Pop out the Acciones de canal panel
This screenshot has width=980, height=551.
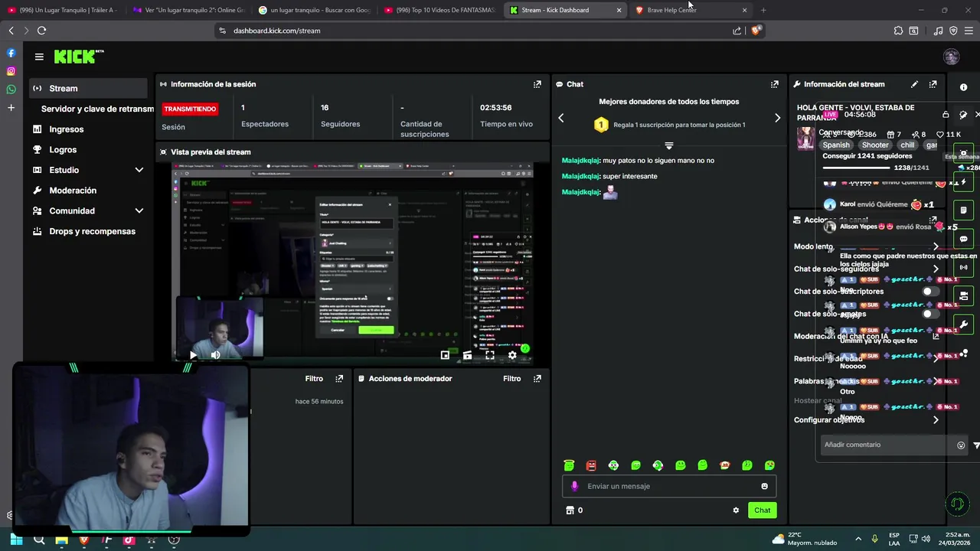933,220
